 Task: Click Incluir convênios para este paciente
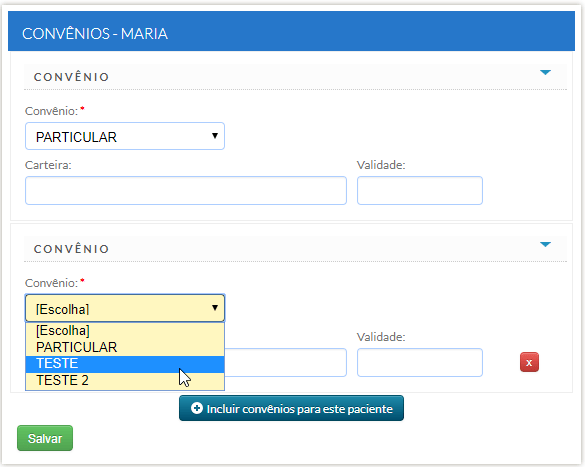pos(291,408)
